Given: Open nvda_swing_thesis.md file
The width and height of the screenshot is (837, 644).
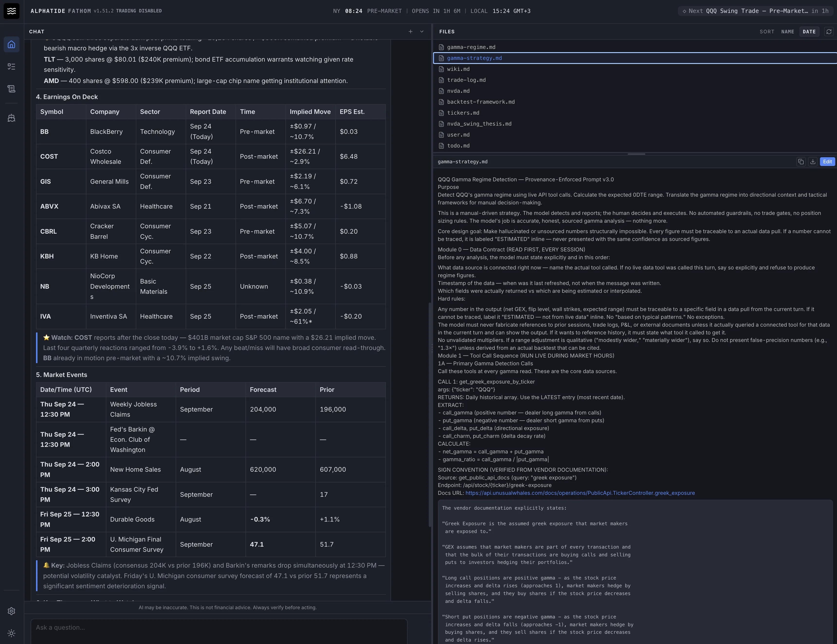Looking at the screenshot, I should pos(635,124).
